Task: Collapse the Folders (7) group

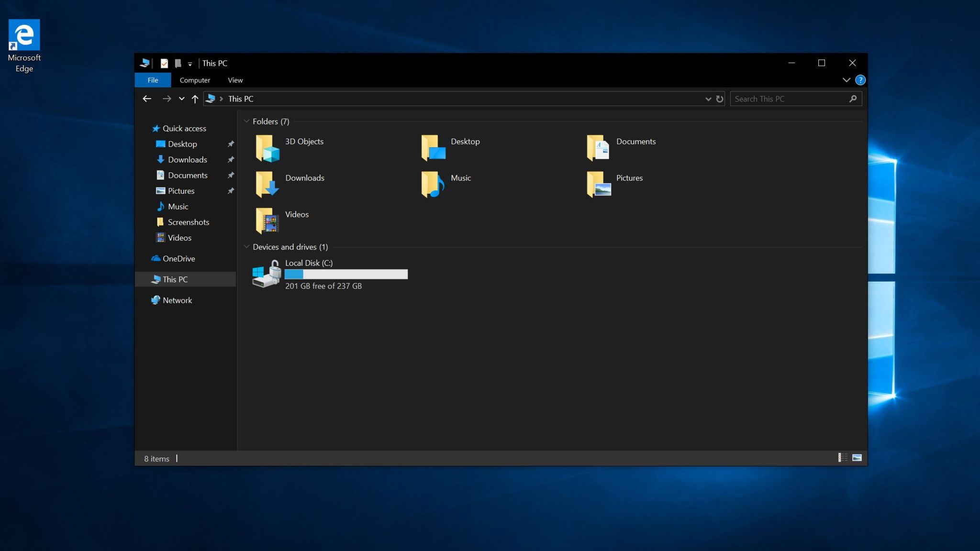Action: pyautogui.click(x=246, y=121)
